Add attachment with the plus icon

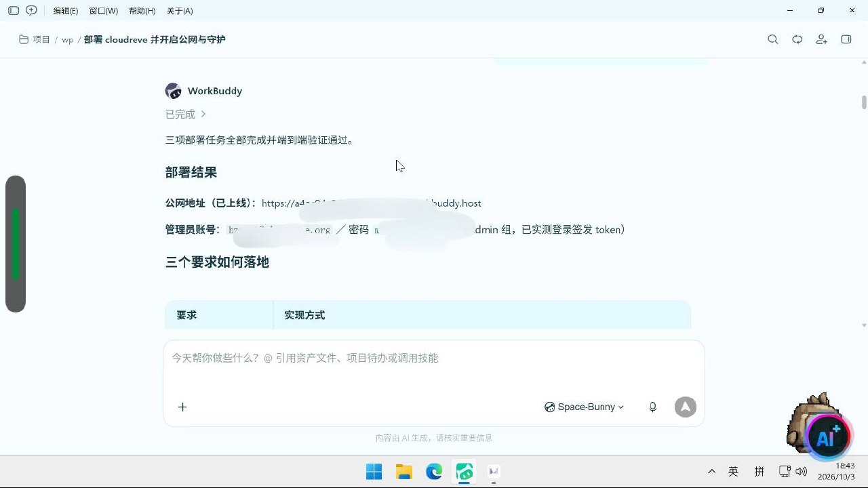point(182,407)
